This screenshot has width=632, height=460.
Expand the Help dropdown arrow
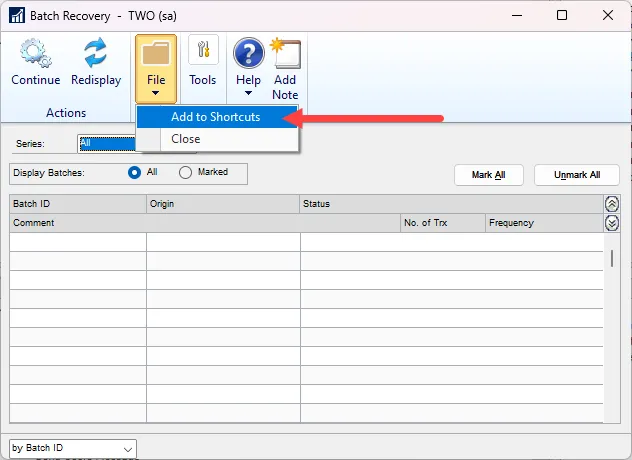point(248,94)
